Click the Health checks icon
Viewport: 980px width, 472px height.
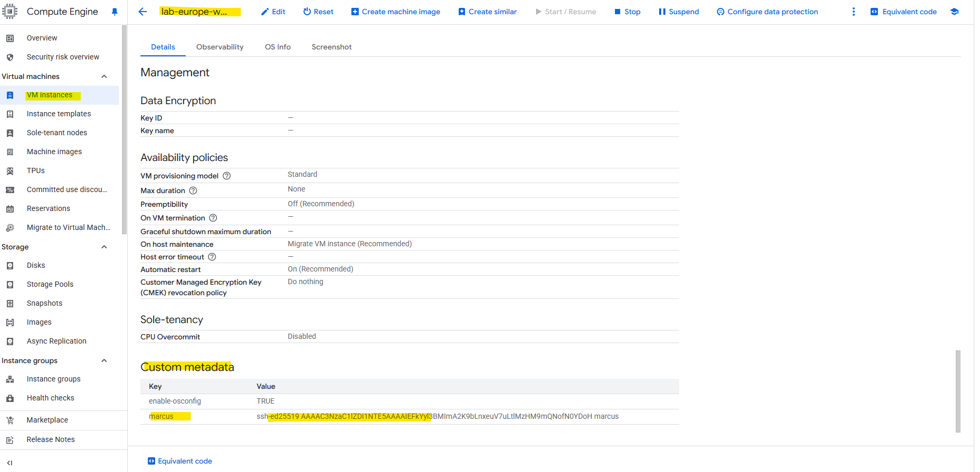coord(10,398)
